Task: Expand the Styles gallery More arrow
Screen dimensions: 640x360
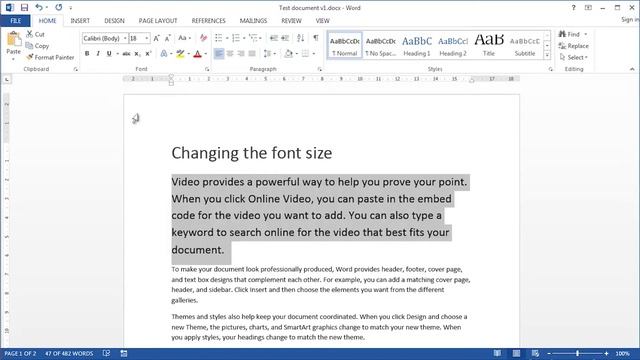Action: pyautogui.click(x=547, y=55)
